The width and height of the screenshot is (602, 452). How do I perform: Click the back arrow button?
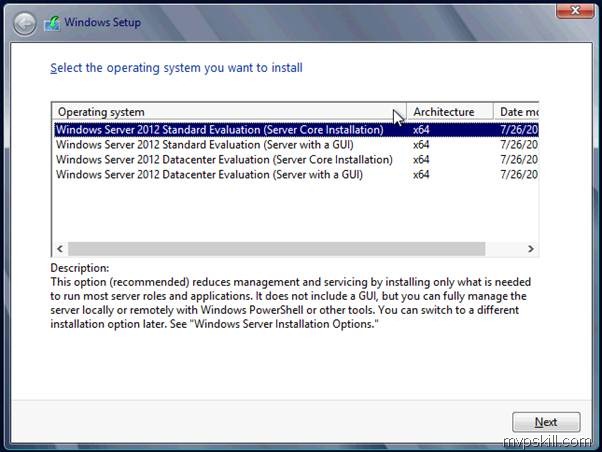(x=25, y=23)
